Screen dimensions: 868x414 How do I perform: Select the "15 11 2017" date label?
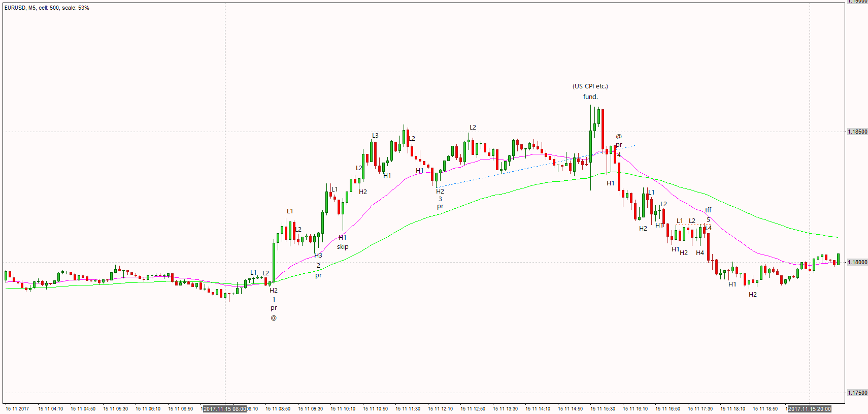click(x=17, y=409)
